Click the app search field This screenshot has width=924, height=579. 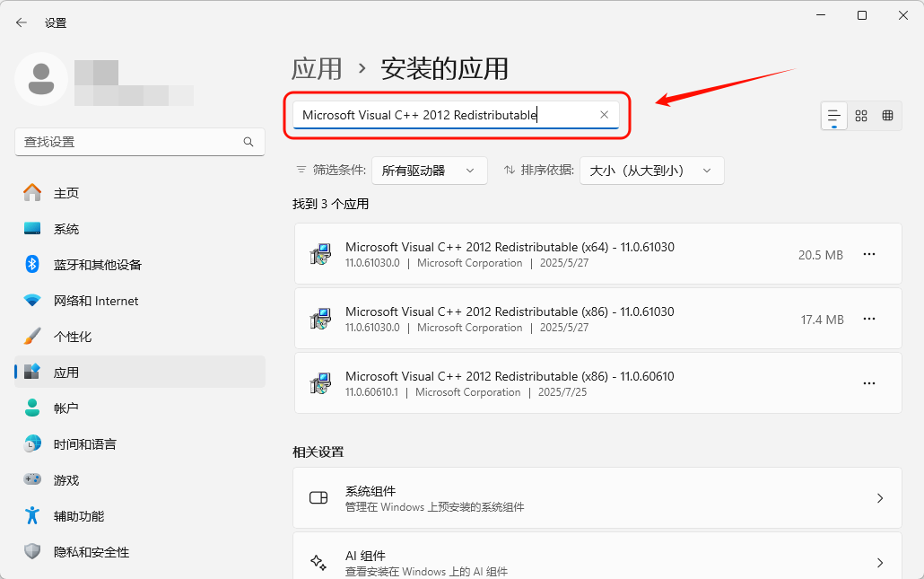coord(456,115)
